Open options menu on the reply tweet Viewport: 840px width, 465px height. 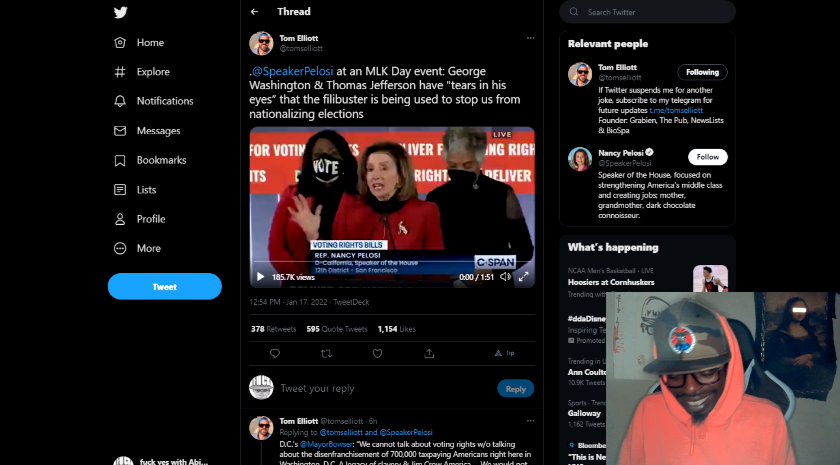click(530, 421)
